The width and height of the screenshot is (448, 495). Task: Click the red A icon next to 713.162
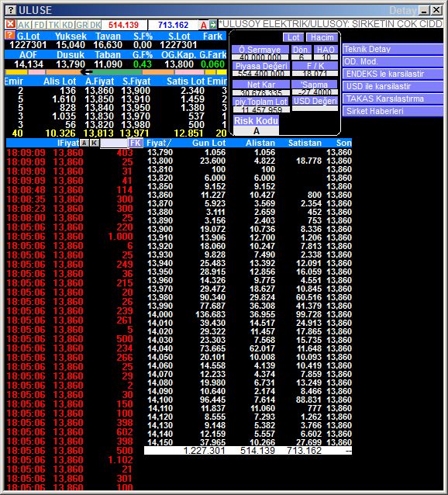[204, 25]
